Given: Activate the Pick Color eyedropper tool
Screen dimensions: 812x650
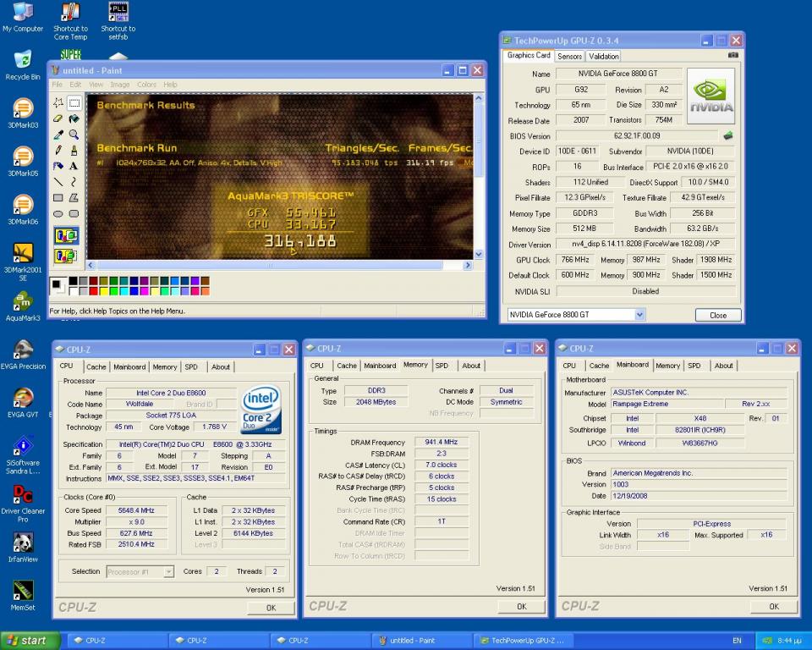Looking at the screenshot, I should pos(58,135).
